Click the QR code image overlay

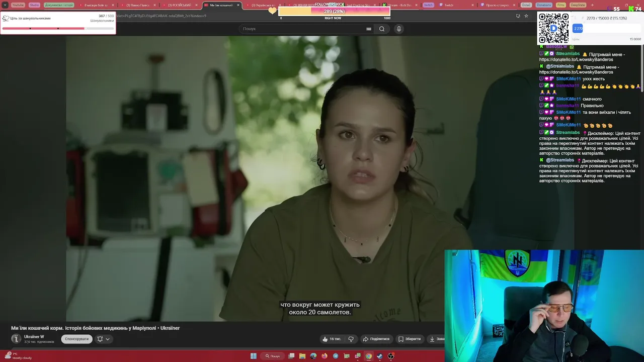tap(553, 28)
